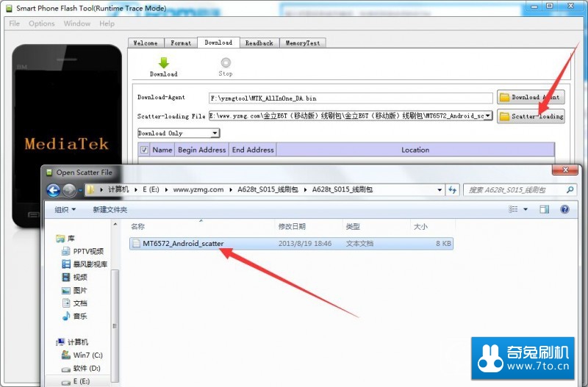Sort files by 大小 column
This screenshot has height=387, width=588.
click(420, 226)
